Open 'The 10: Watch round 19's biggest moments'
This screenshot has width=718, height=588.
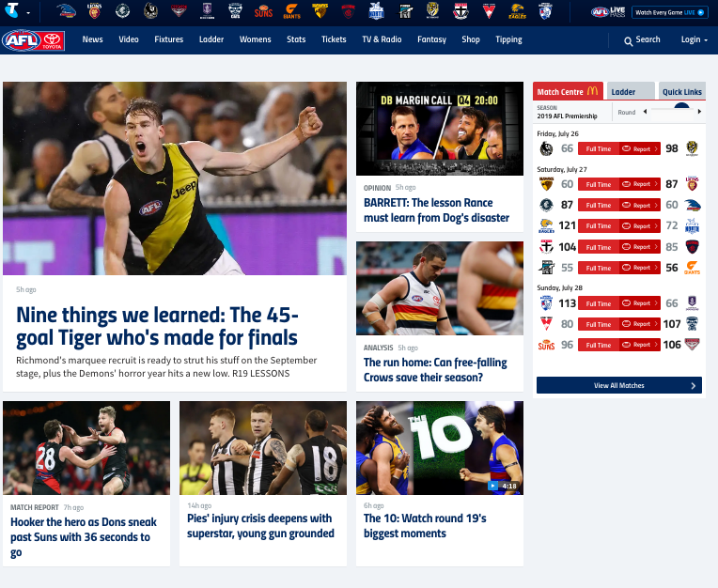coord(425,526)
